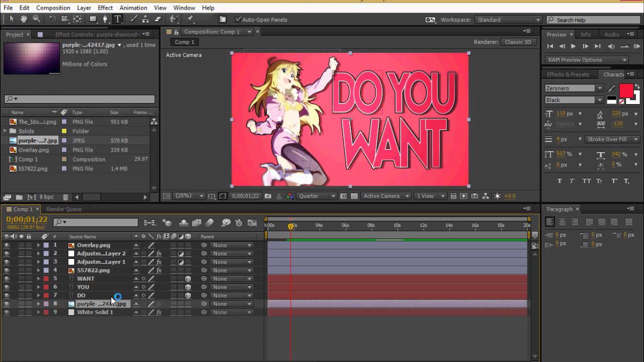Screen dimensions: 644x362
Task: Expand the Overlay.png layer properties
Action: coord(38,245)
